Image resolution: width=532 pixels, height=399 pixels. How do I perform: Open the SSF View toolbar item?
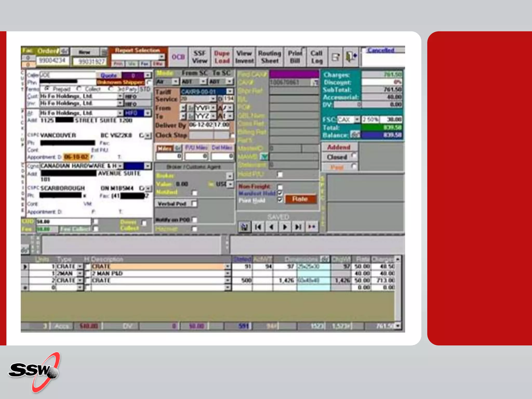(199, 57)
